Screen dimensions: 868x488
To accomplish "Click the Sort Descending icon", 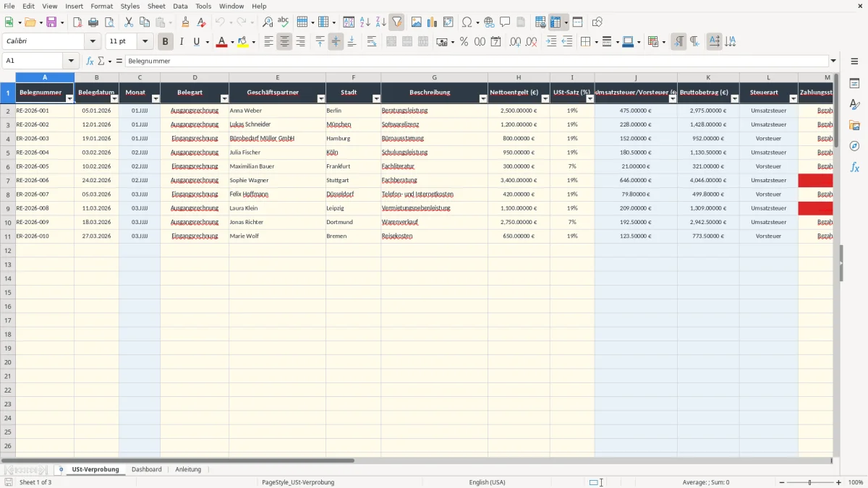I will pos(380,22).
